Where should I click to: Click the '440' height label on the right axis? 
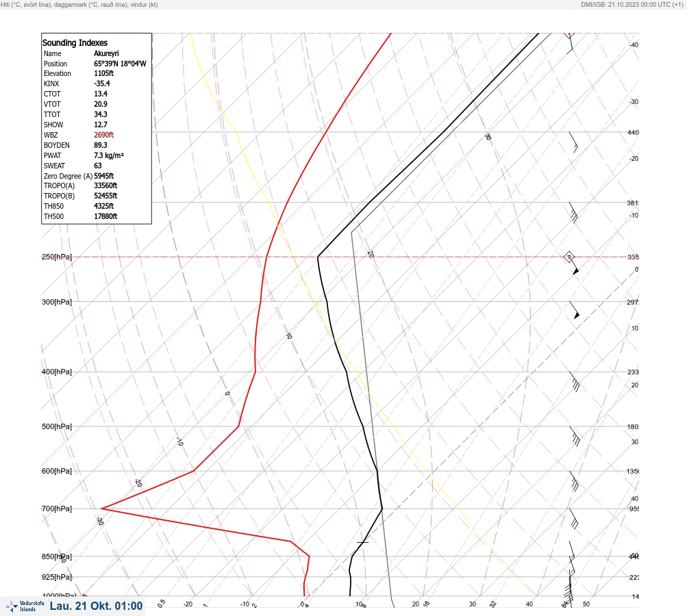633,132
